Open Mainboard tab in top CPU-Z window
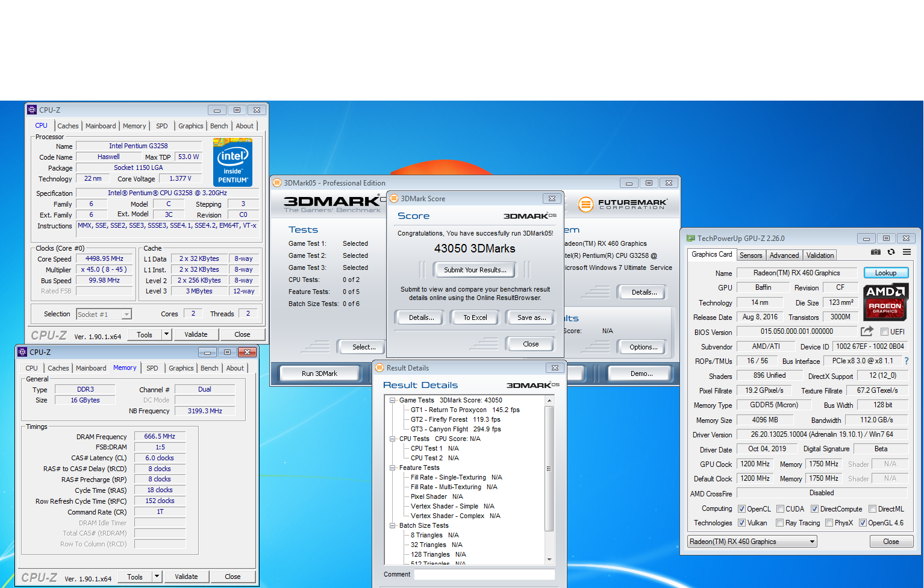 [101, 126]
